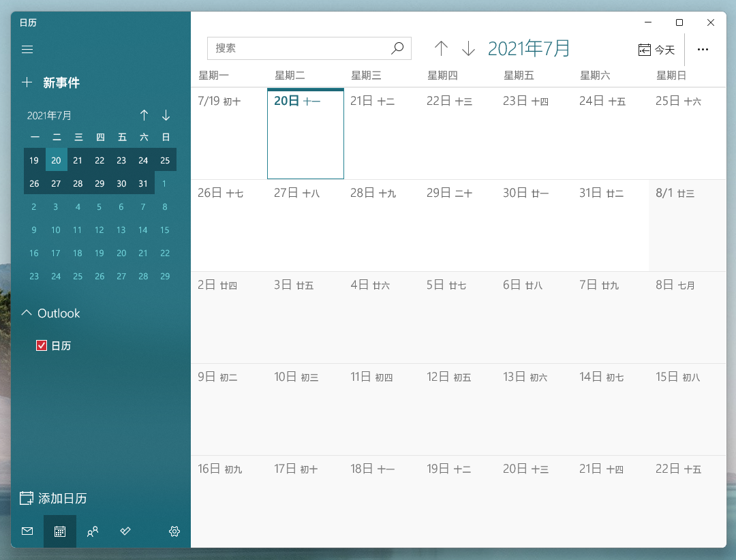This screenshot has width=736, height=560.
Task: Toggle the hamburger navigation pane
Action: (27, 49)
